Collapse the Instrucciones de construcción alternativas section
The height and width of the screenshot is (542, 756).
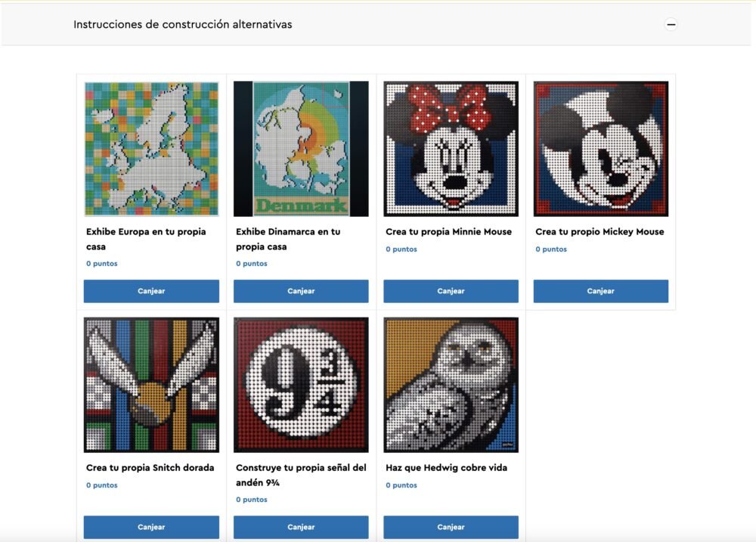pos(671,24)
